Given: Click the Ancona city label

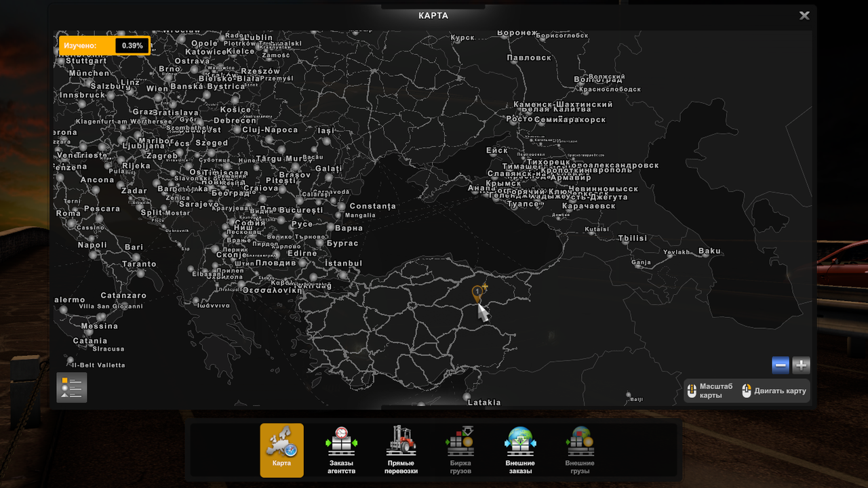Looking at the screenshot, I should [98, 180].
